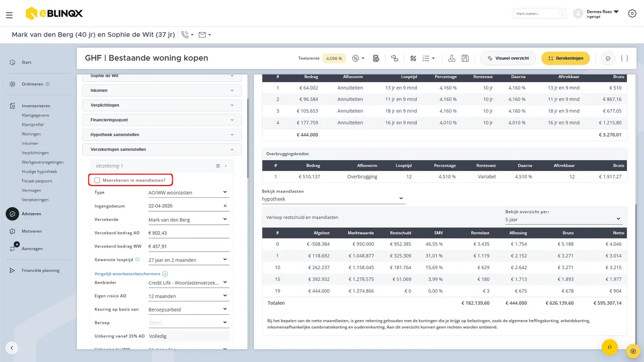
Task: Expand the Financieringsopzet section
Action: [162, 120]
